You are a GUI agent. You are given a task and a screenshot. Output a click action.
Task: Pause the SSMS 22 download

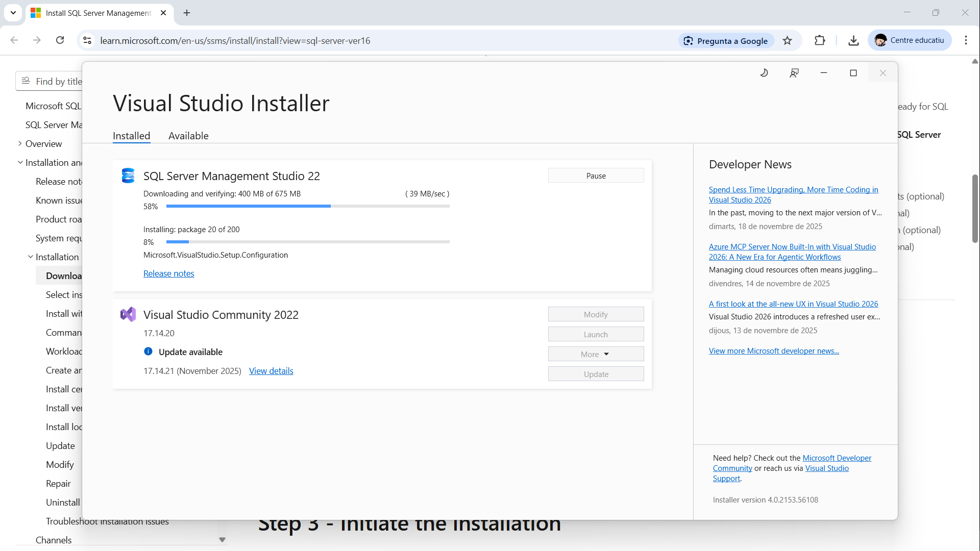pos(596,176)
